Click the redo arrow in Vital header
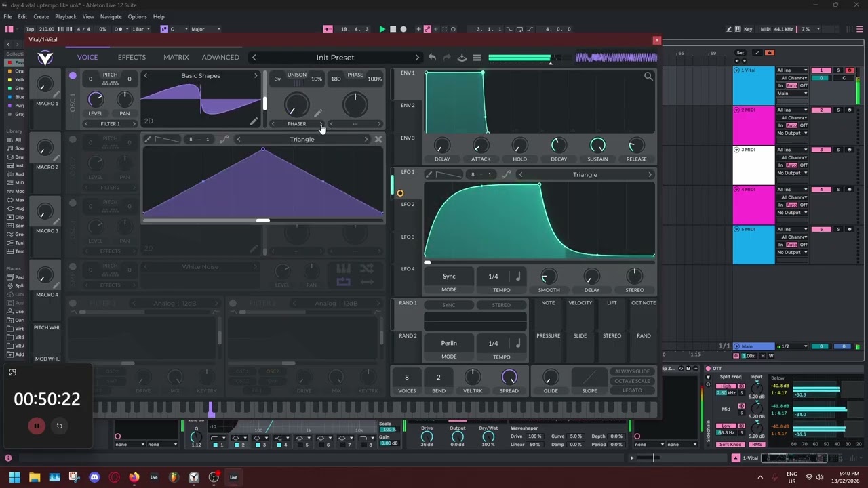The width and height of the screenshot is (868, 488). click(447, 58)
